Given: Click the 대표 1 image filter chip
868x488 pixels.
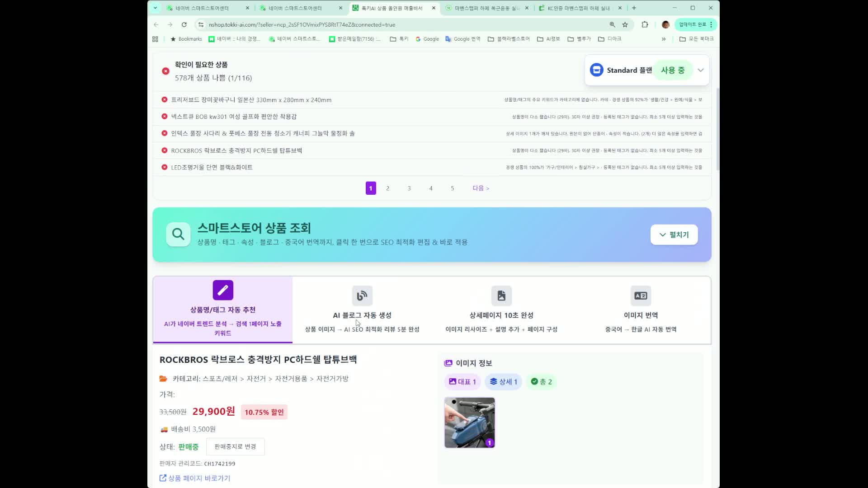Looking at the screenshot, I should click(462, 382).
